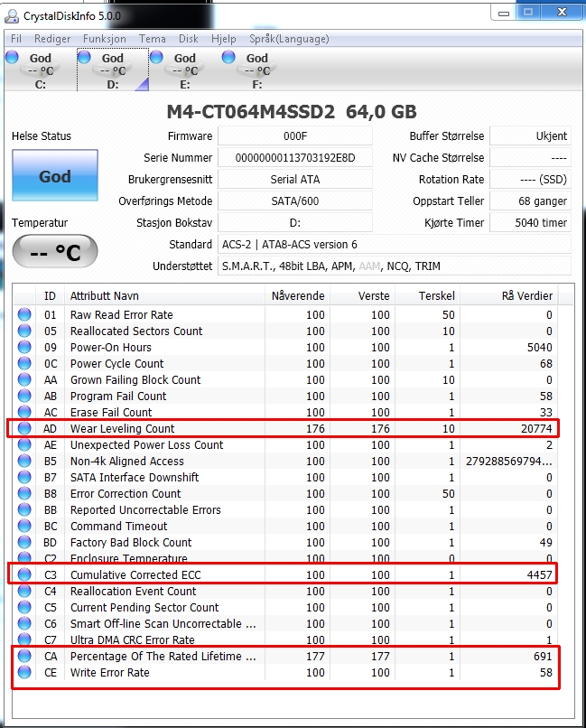This screenshot has height=728, width=586.
Task: Click the CrystalDiskInfo title bar icon
Action: (x=12, y=16)
